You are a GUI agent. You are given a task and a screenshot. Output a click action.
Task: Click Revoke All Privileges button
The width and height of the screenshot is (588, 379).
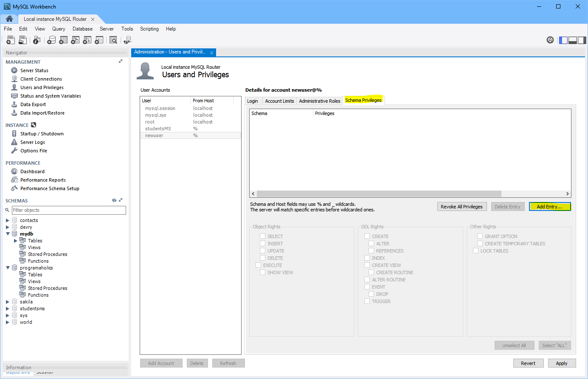(x=461, y=207)
